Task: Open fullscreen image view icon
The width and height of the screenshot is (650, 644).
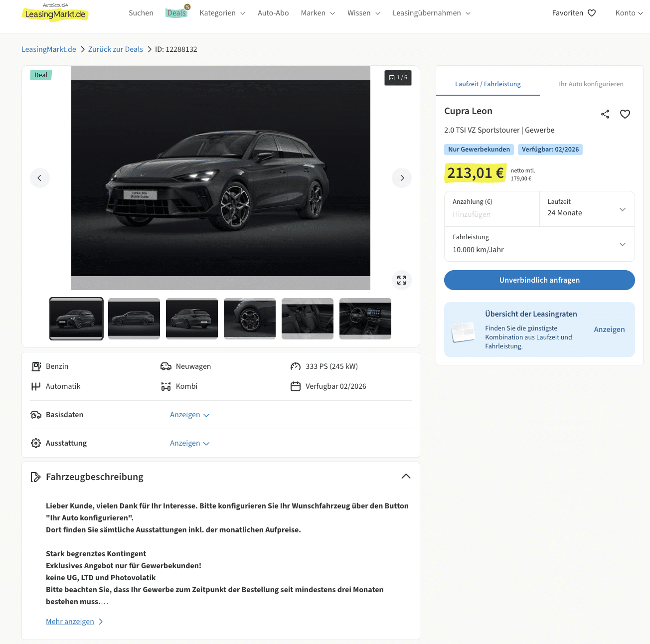Action: tap(402, 280)
